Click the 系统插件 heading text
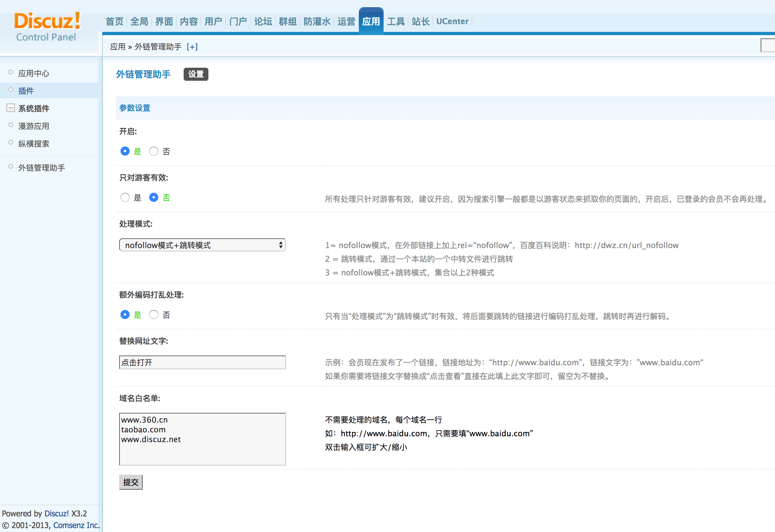Image resolution: width=775 pixels, height=532 pixels. (x=34, y=108)
